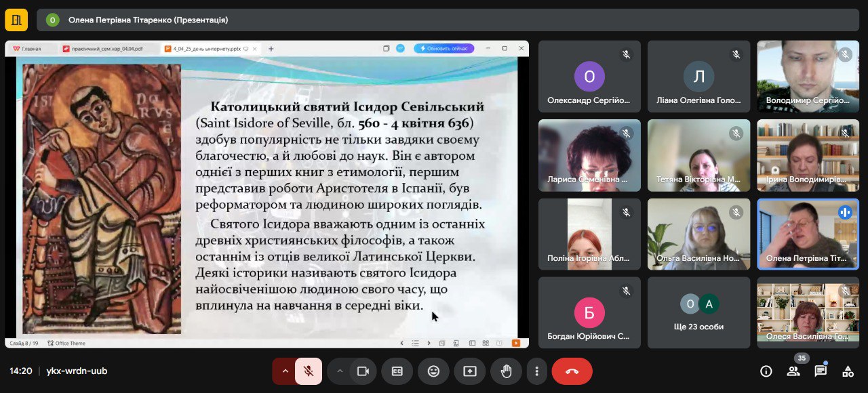This screenshot has height=393, width=868.
Task: Start slideshow with the orange play button
Action: (x=516, y=343)
